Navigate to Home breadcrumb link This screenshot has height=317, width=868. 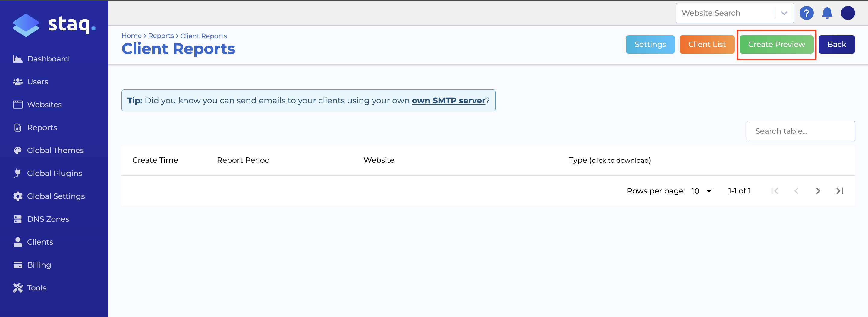click(x=131, y=36)
